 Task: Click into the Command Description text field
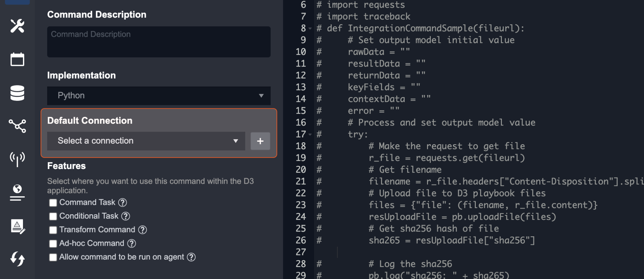158,42
